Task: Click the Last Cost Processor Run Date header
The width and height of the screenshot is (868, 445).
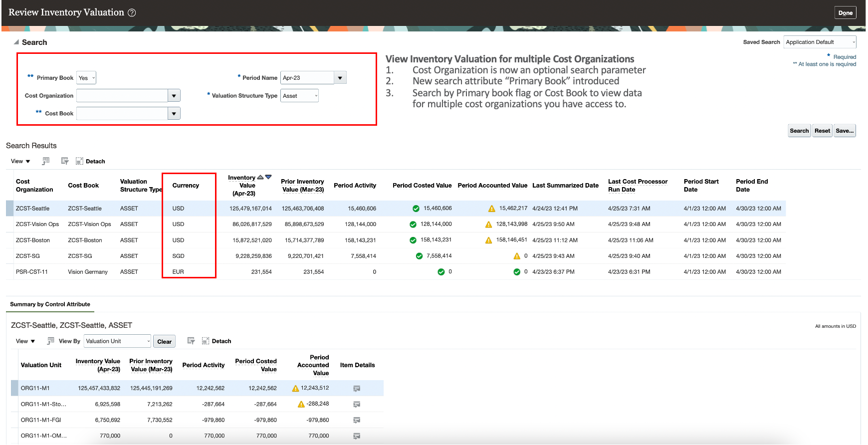Action: pos(638,186)
